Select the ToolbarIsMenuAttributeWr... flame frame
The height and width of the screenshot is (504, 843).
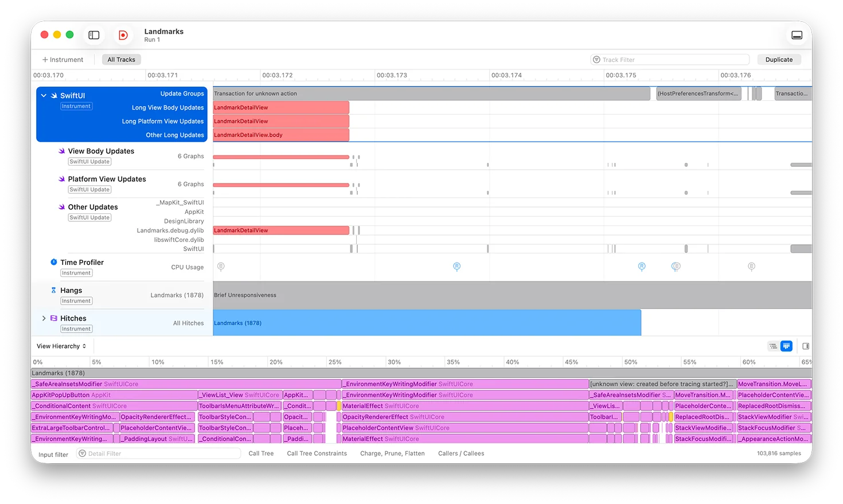(x=240, y=406)
